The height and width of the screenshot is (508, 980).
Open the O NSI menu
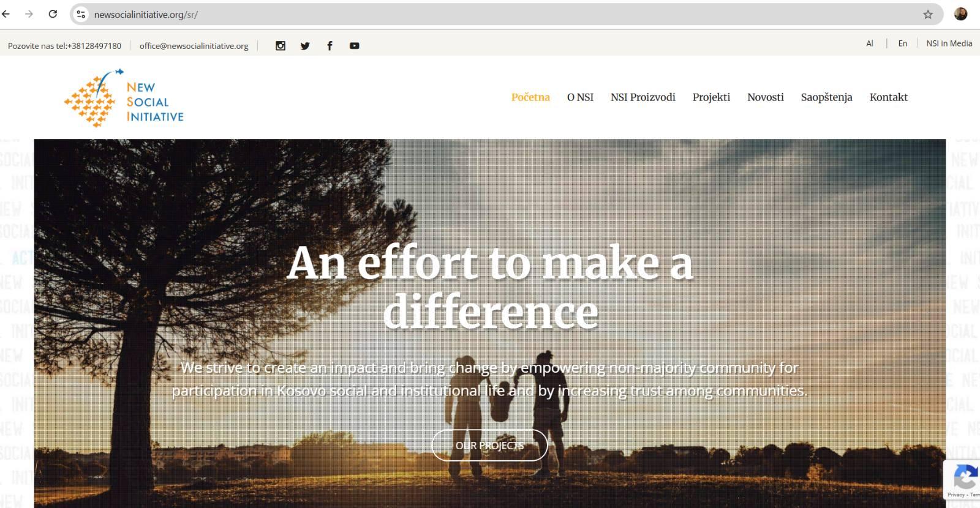580,97
